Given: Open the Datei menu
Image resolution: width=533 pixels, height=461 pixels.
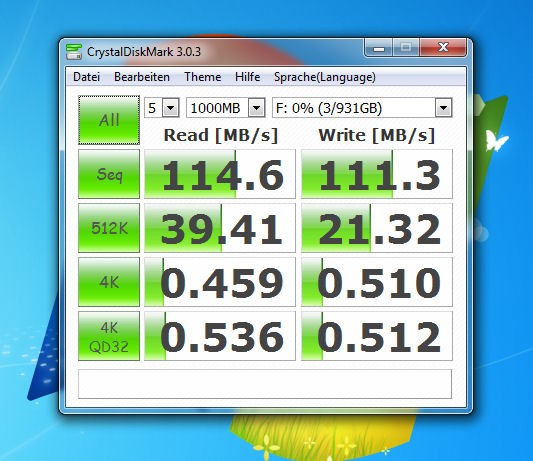Looking at the screenshot, I should 86,77.
